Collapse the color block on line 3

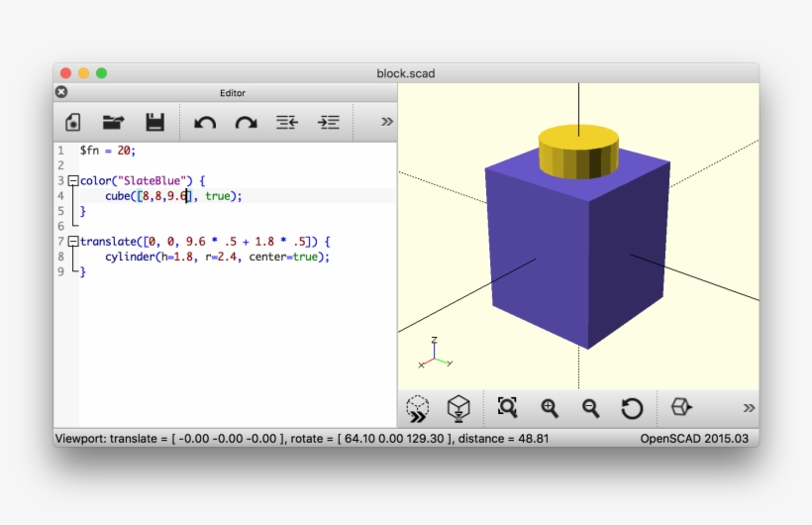(73, 181)
